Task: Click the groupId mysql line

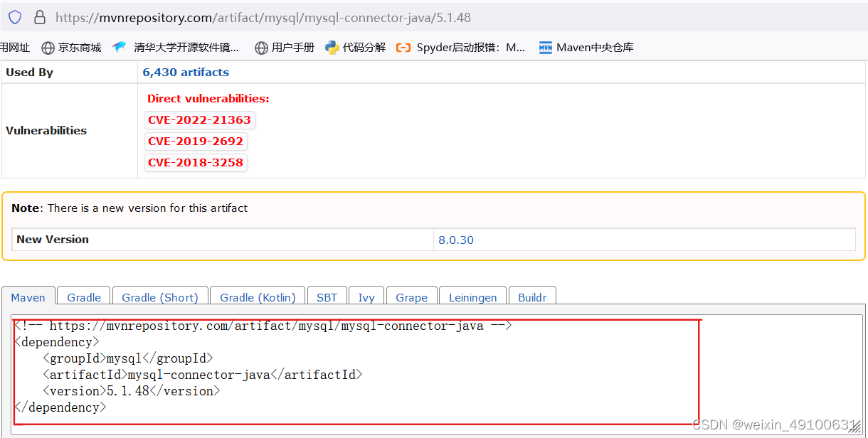Action: tap(128, 358)
